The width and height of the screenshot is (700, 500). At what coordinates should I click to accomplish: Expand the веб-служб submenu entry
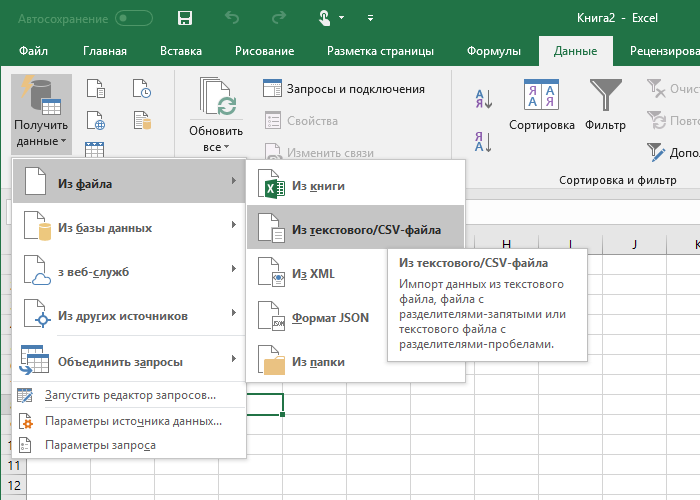[129, 270]
